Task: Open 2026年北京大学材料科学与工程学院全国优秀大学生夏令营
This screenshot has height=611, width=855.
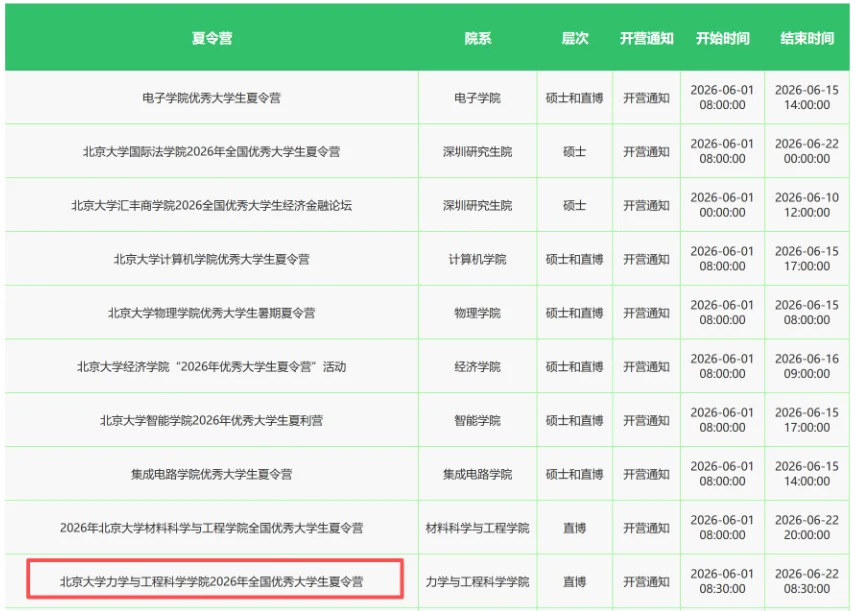Action: tap(212, 528)
